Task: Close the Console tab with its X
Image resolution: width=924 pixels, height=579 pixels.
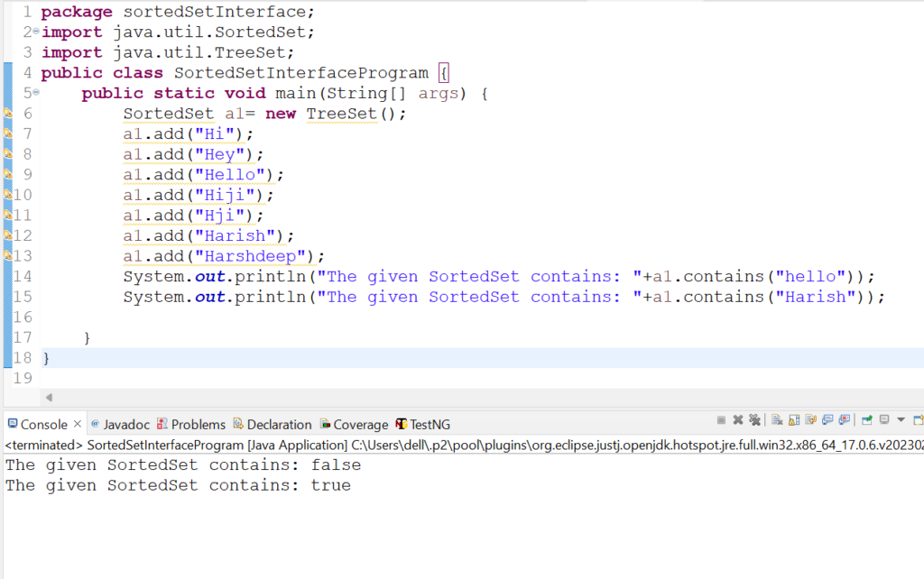Action: pos(78,424)
